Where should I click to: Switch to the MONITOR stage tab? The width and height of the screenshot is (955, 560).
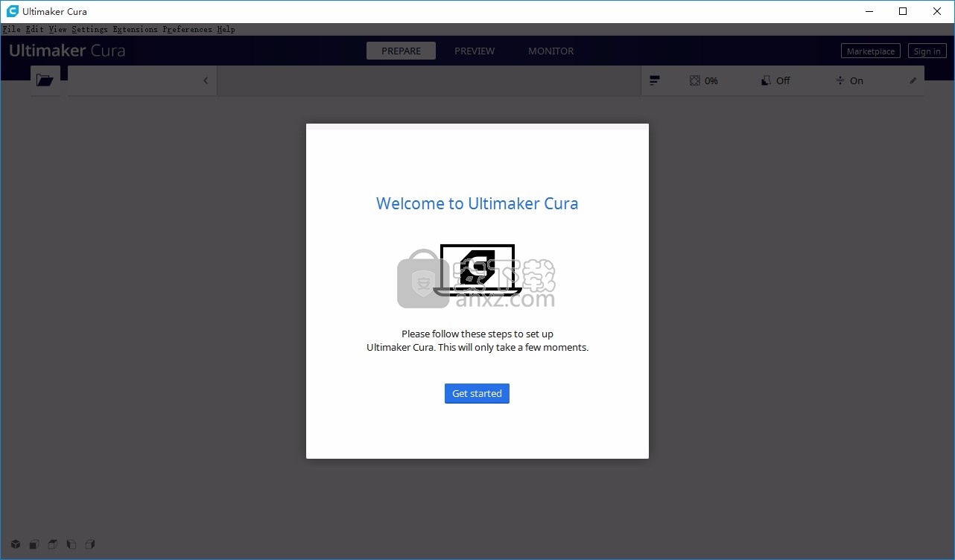[x=551, y=51]
